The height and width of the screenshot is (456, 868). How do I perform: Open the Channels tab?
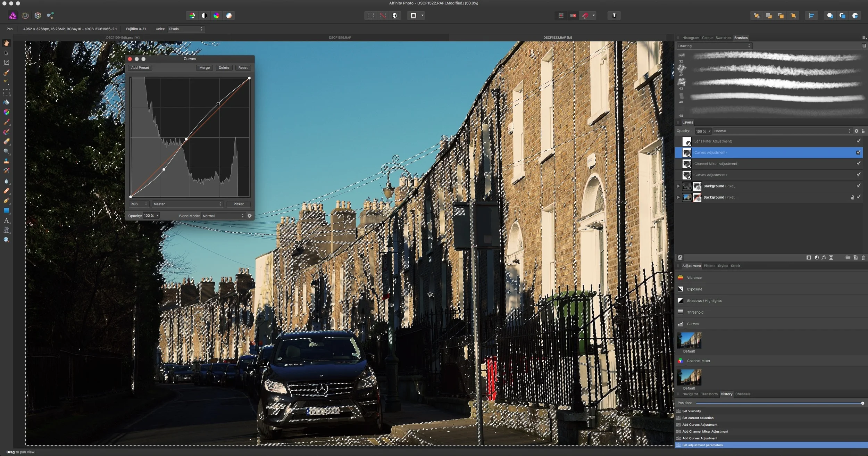[x=742, y=394]
